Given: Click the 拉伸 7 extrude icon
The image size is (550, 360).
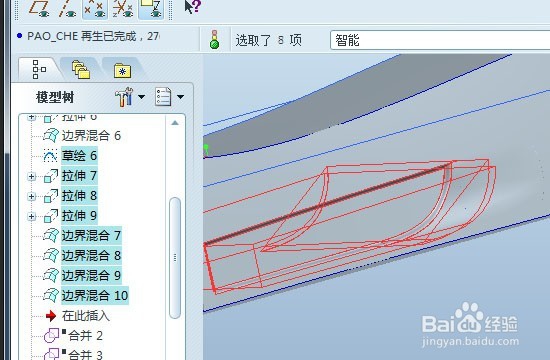Looking at the screenshot, I should point(51,176).
